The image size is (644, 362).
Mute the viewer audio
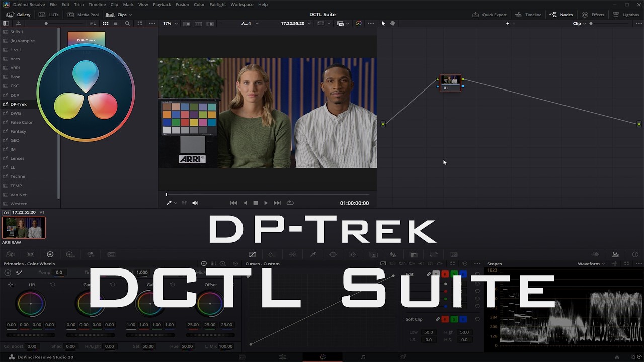click(195, 203)
